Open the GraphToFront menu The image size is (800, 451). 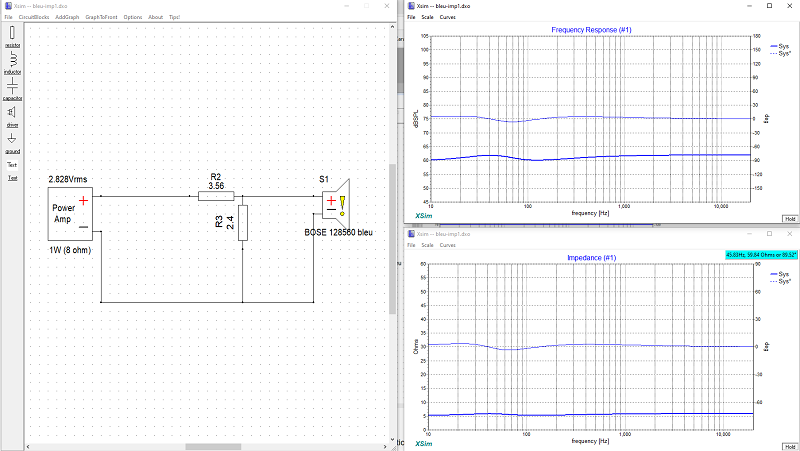point(101,17)
